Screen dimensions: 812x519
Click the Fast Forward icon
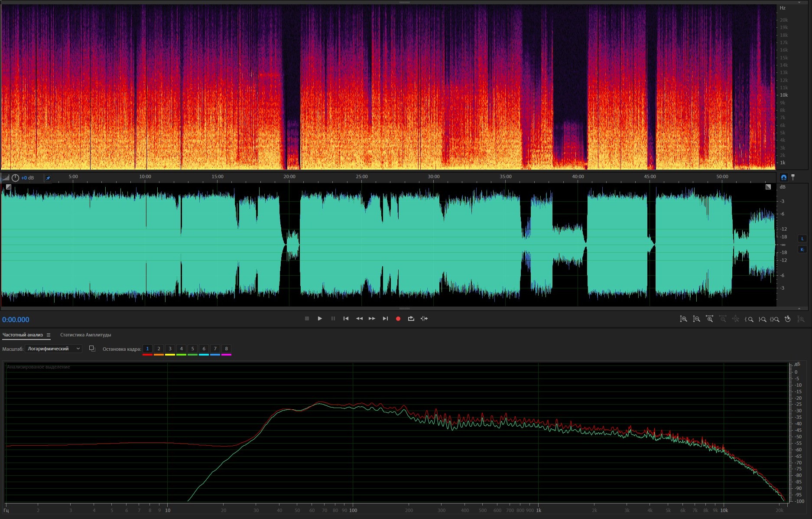click(372, 319)
